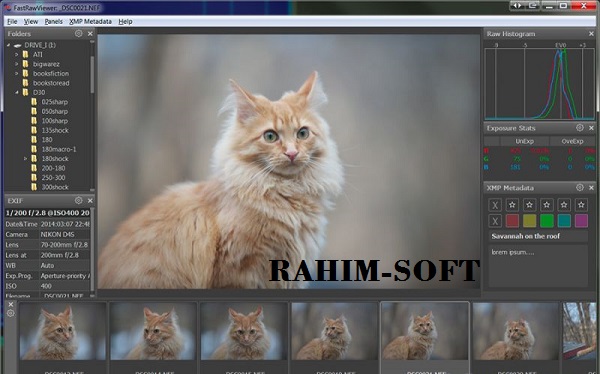
Task: Collapse the DRIVE_I tree node
Action: pyautogui.click(x=8, y=45)
